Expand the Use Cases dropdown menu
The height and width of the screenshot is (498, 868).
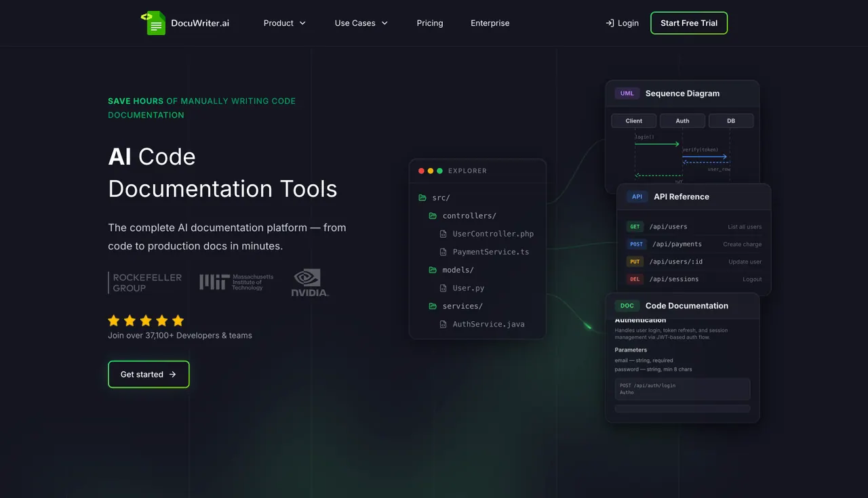point(361,23)
